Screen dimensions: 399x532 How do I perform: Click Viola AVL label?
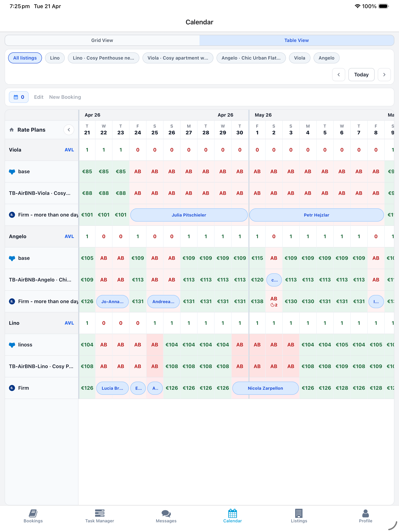point(69,150)
